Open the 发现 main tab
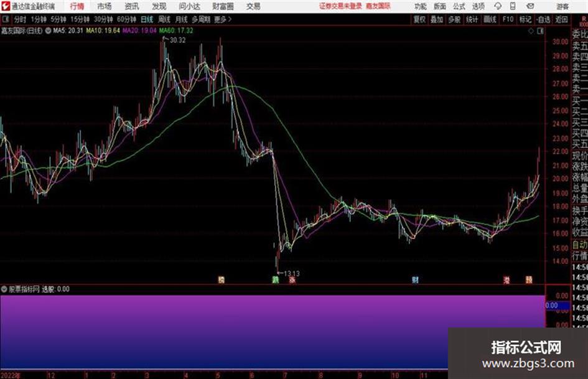Screen dimensions: 588x379 [x=159, y=6]
